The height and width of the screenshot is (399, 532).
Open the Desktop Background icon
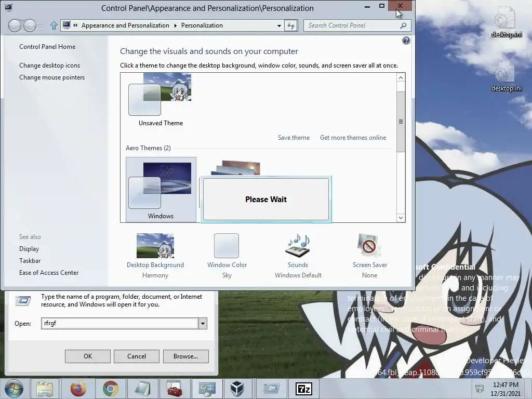click(155, 246)
